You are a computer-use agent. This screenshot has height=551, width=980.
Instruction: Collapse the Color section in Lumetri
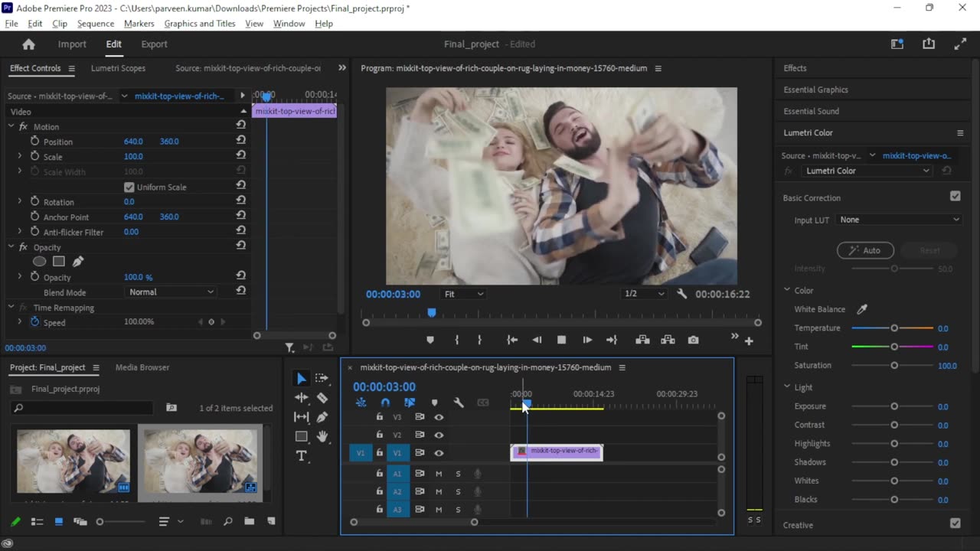coord(786,290)
